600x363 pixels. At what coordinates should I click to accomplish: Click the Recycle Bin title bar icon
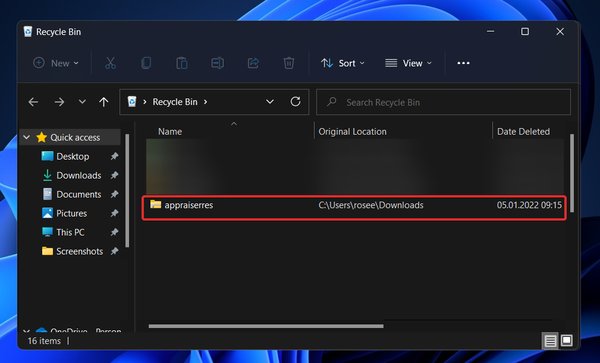coord(28,31)
